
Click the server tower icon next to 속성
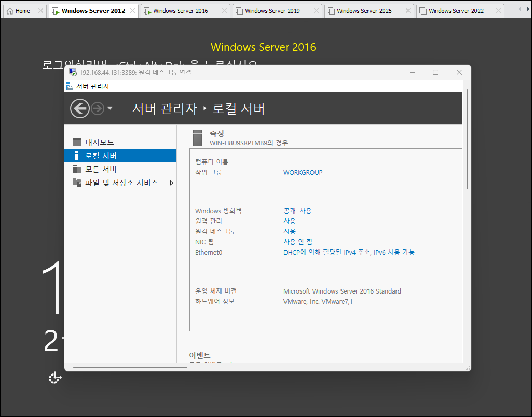pyautogui.click(x=197, y=138)
